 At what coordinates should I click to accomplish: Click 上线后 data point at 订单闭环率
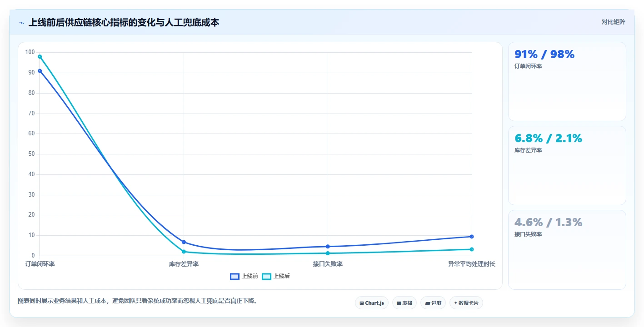(x=40, y=57)
